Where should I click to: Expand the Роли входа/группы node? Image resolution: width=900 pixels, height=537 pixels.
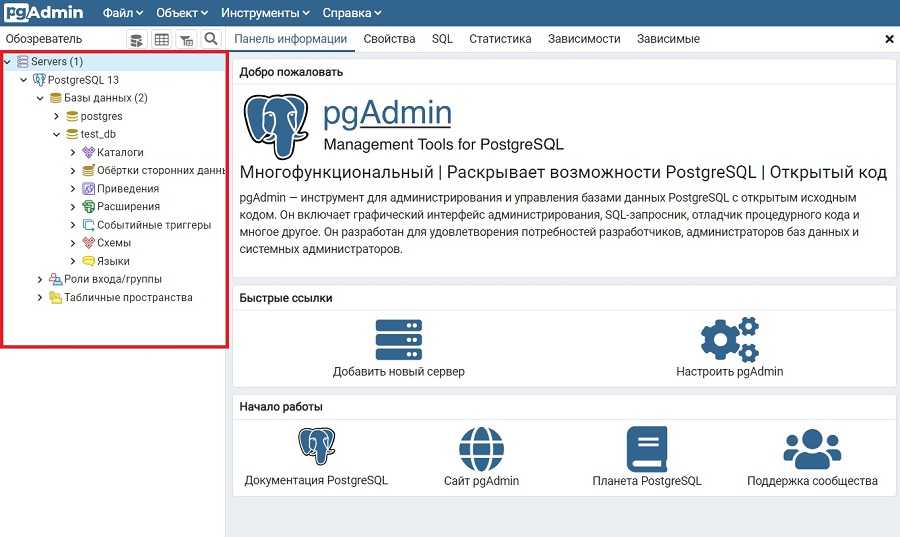(40, 279)
